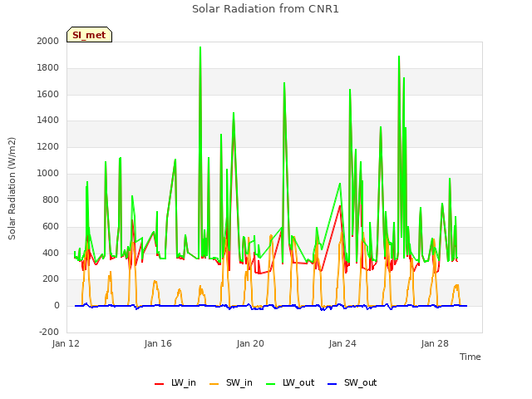Click the green peak near 1700 after Jan 21
Image resolution: width=532 pixels, height=399 pixels.
[284, 83]
